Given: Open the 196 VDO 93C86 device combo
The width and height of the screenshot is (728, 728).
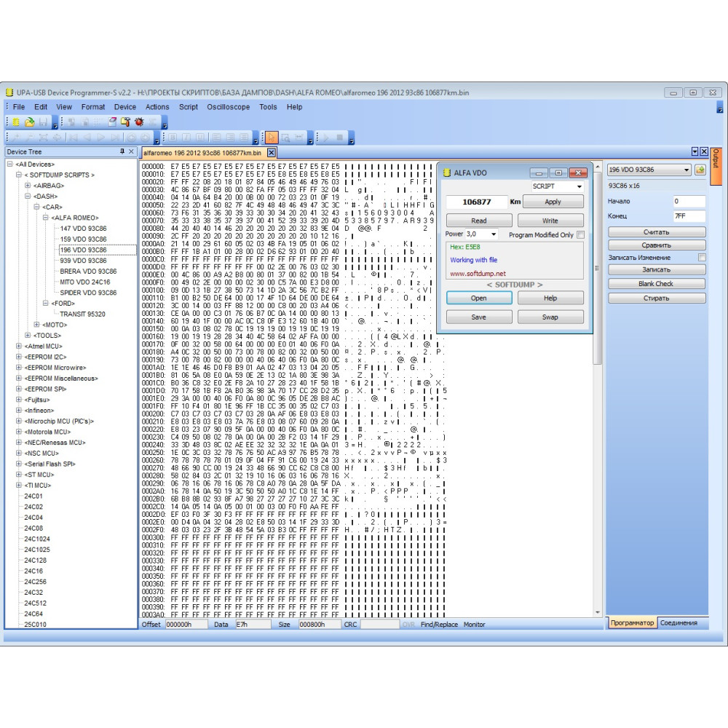Looking at the screenshot, I should pyautogui.click(x=649, y=170).
